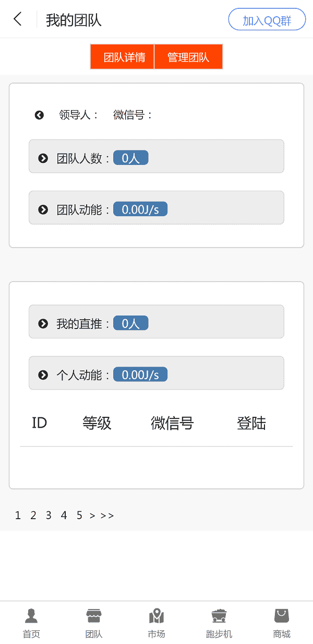Open the 首页 home icon in bottom navigation
313x644 pixels.
pyautogui.click(x=31, y=622)
